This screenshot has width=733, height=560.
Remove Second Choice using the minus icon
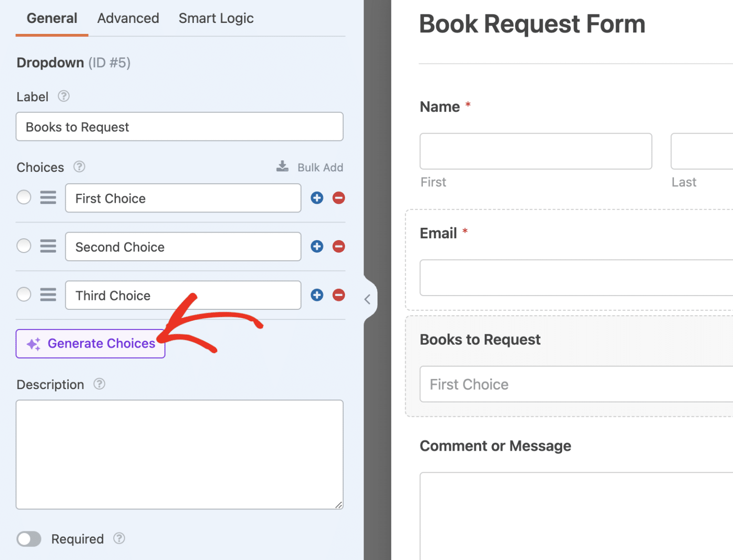[338, 246]
